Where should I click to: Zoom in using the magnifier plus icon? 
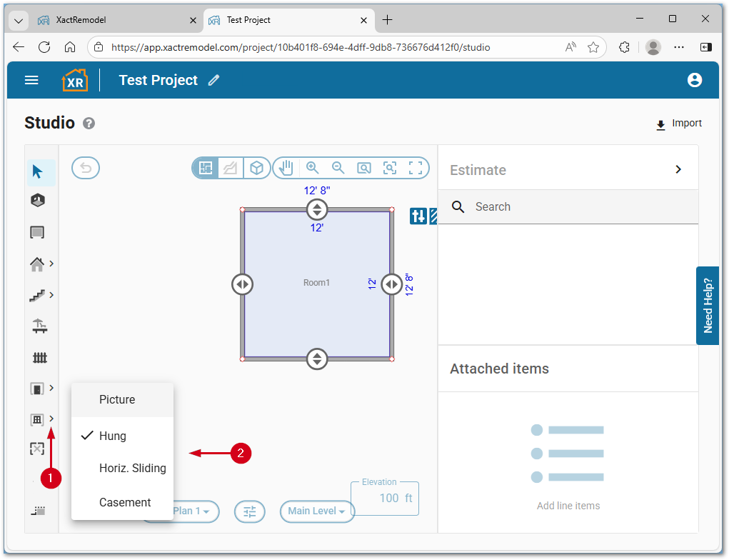pos(311,167)
